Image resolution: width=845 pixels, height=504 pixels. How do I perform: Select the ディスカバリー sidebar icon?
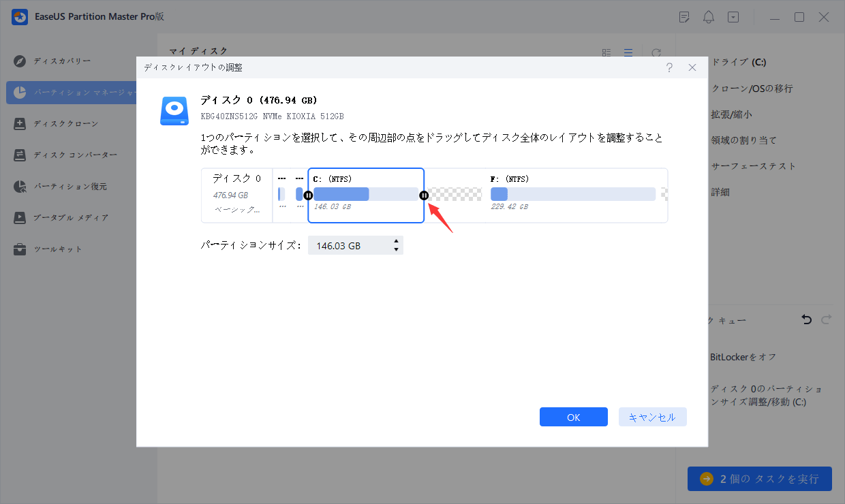[x=20, y=61]
